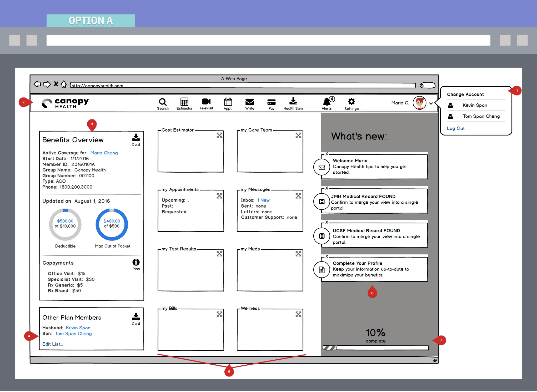Expand account dropdown chevron next to avatar
The width and height of the screenshot is (537, 392).
pyautogui.click(x=431, y=103)
